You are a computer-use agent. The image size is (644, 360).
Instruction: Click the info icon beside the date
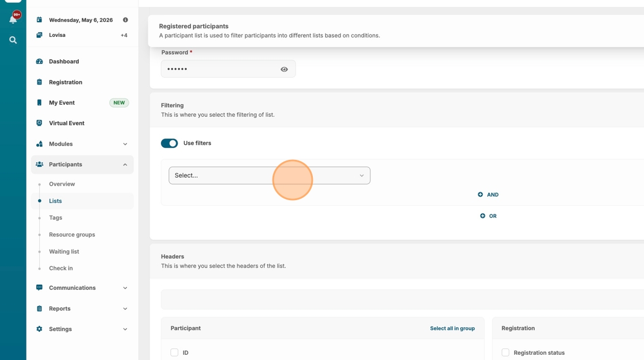[125, 20]
